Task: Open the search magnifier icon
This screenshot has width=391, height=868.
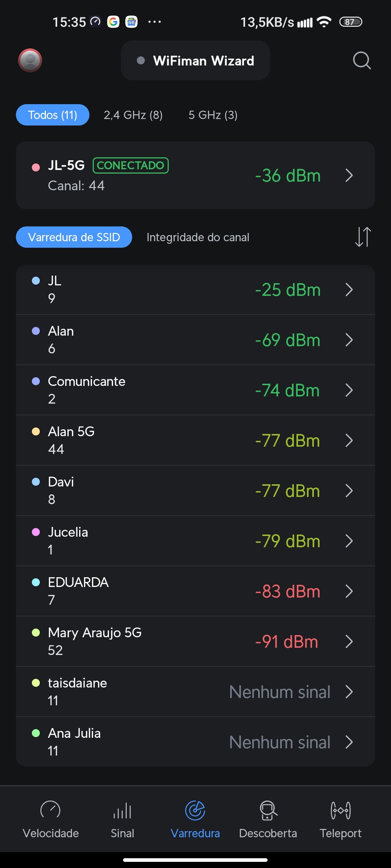Action: 362,60
